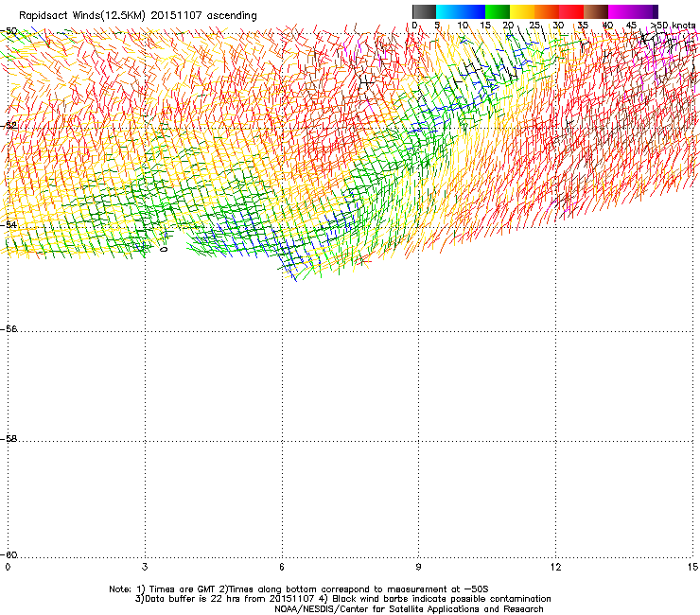Viewport: 700px width, 615px height.
Task: Click the '45' label under the color bar
Action: click(631, 26)
